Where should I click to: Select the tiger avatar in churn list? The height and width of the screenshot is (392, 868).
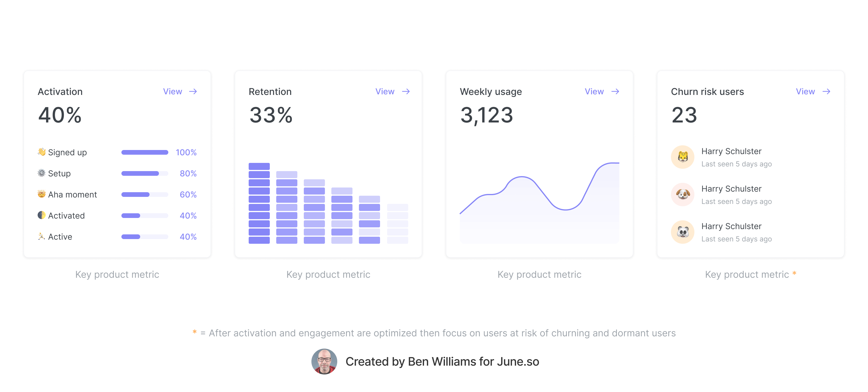pos(682,157)
